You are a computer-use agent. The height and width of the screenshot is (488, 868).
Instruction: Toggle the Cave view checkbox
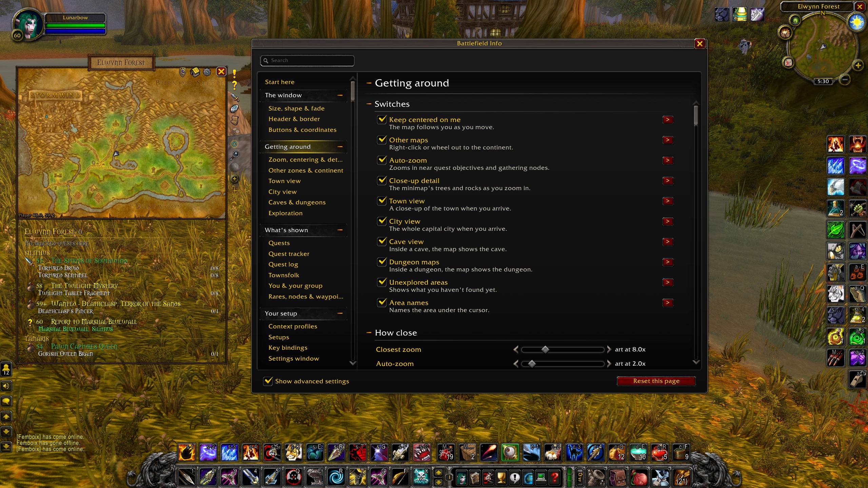[382, 241]
